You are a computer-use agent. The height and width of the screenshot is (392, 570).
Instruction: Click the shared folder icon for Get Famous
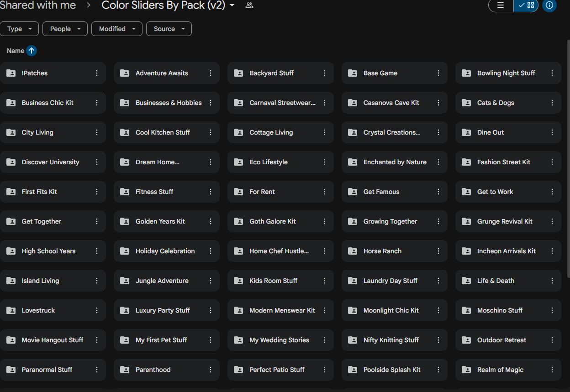point(353,192)
